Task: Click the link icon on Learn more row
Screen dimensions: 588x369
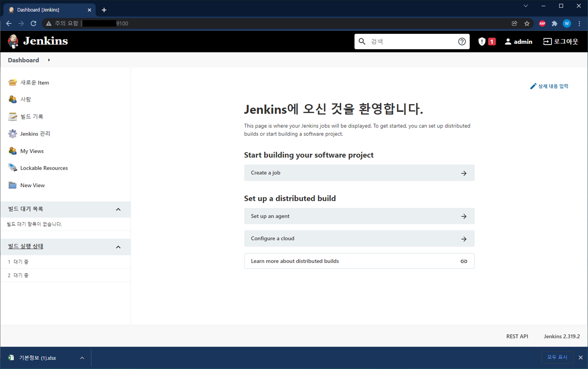Action: 464,261
